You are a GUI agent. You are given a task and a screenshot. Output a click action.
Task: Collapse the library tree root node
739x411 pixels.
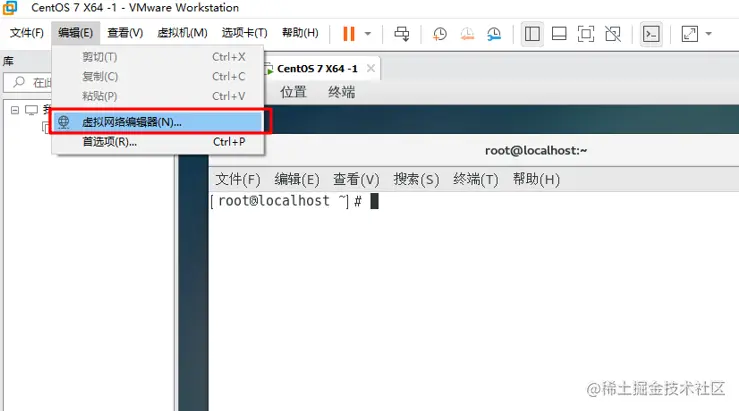[x=15, y=110]
